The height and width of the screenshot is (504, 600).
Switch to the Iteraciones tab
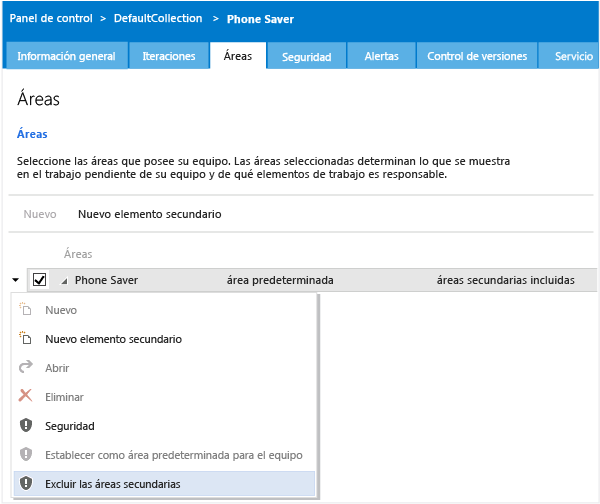[x=169, y=56]
